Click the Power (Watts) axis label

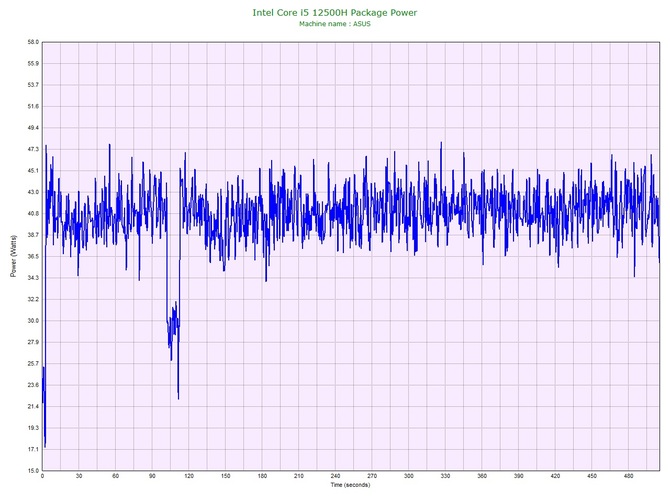pos(13,256)
